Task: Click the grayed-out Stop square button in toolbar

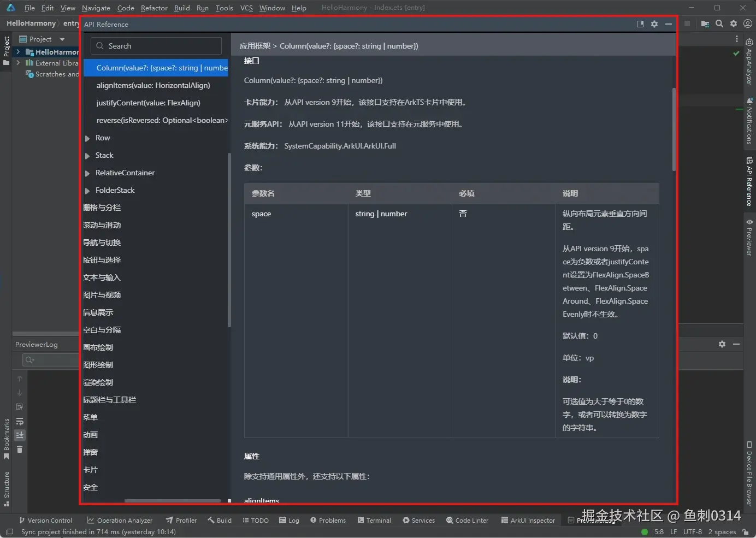Action: [688, 23]
